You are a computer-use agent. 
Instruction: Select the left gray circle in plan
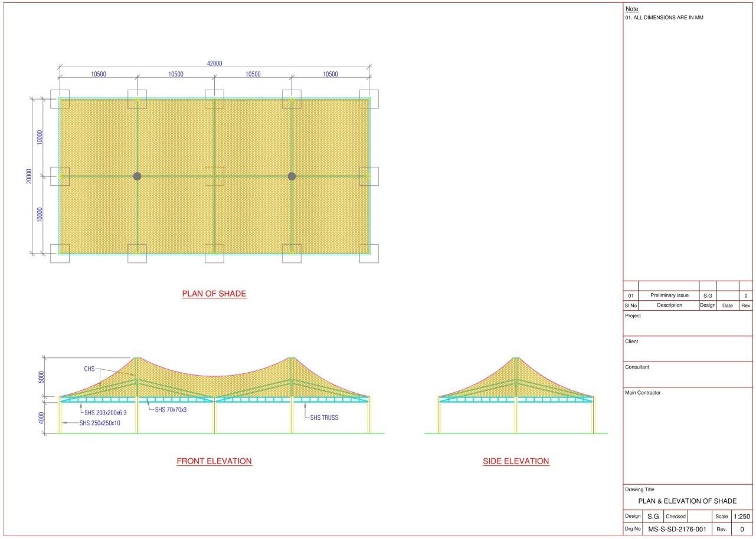137,176
